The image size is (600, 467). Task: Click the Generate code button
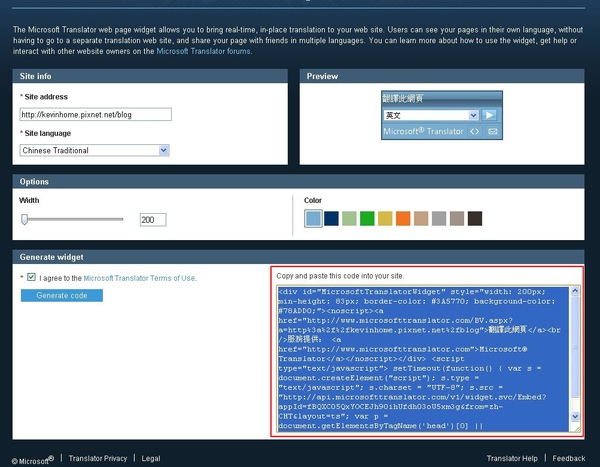[x=62, y=295]
